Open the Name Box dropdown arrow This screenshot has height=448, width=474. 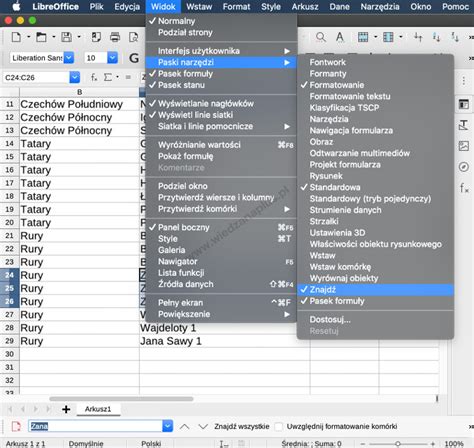tap(75, 77)
